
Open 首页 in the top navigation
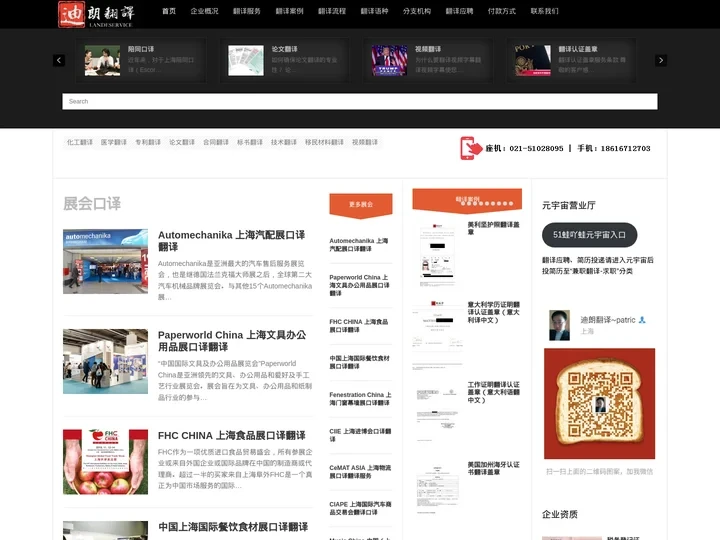169,11
